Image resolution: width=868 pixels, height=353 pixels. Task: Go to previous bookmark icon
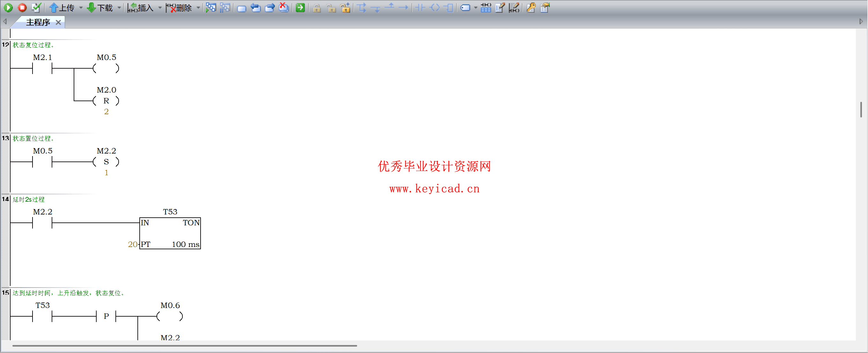click(256, 7)
